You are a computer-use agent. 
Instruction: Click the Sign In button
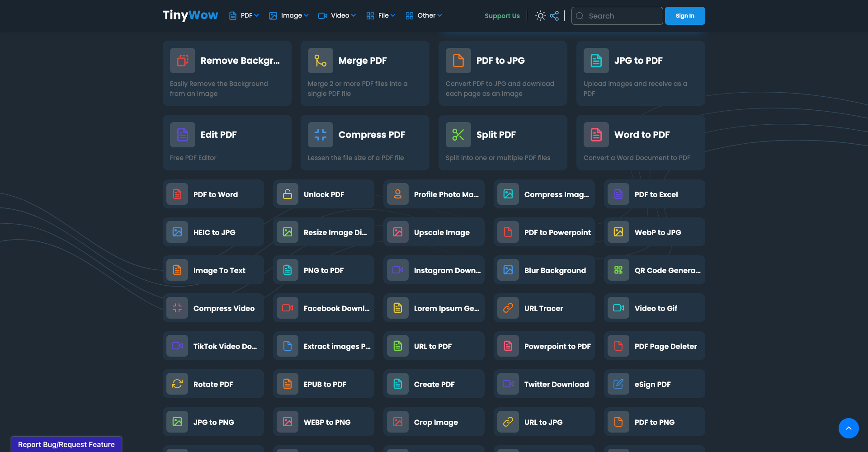[685, 16]
